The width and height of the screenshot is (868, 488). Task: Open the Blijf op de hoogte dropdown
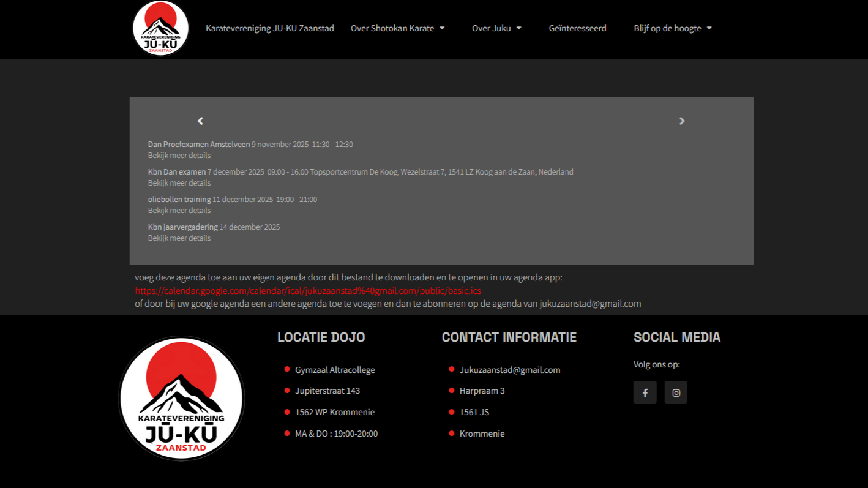[x=672, y=28]
